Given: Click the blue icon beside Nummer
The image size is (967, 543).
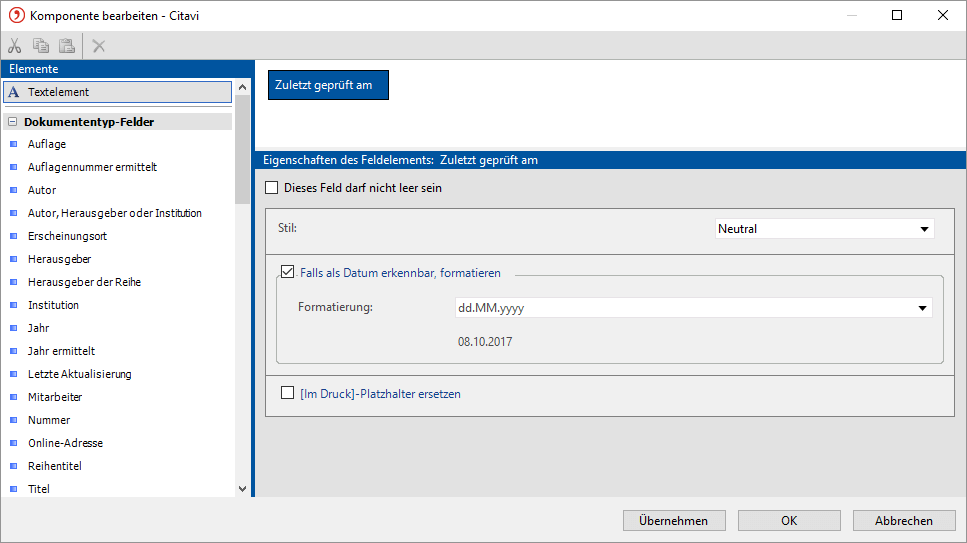Looking at the screenshot, I should 14,420.
